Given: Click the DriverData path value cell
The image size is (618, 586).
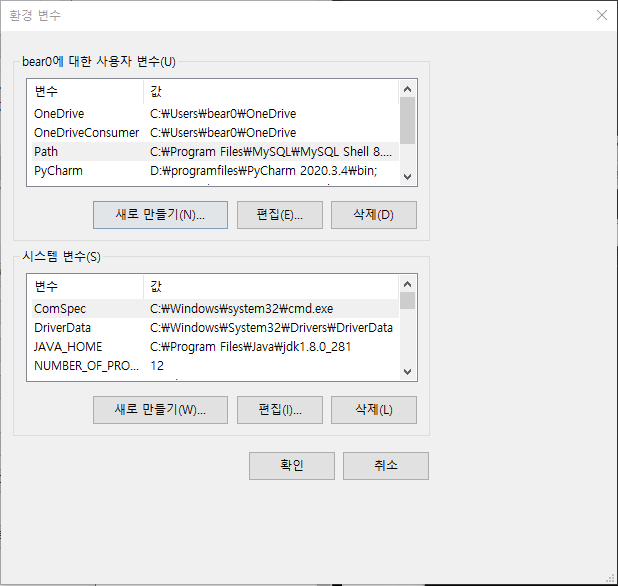Looking at the screenshot, I should (271, 328).
